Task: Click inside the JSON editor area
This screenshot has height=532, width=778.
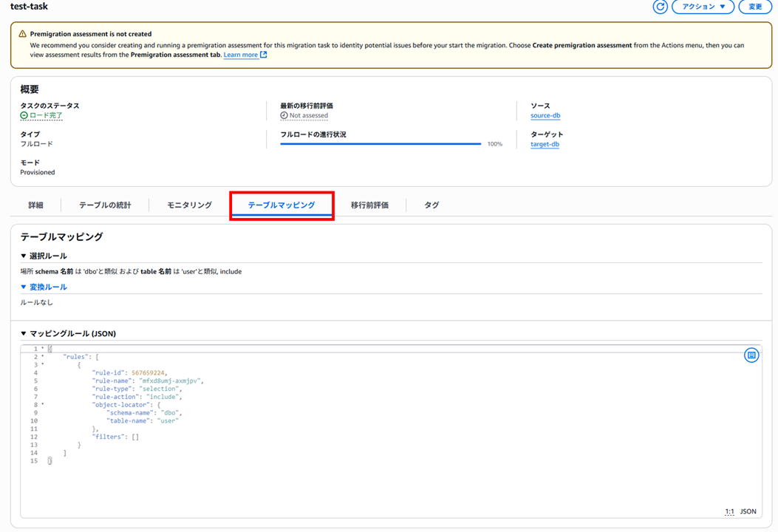Action: 391,432
